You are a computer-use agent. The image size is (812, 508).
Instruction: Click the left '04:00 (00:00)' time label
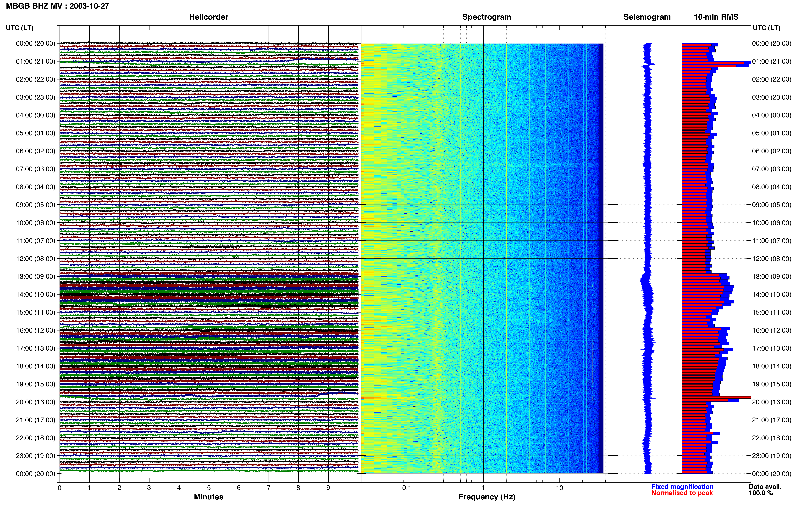click(x=35, y=115)
